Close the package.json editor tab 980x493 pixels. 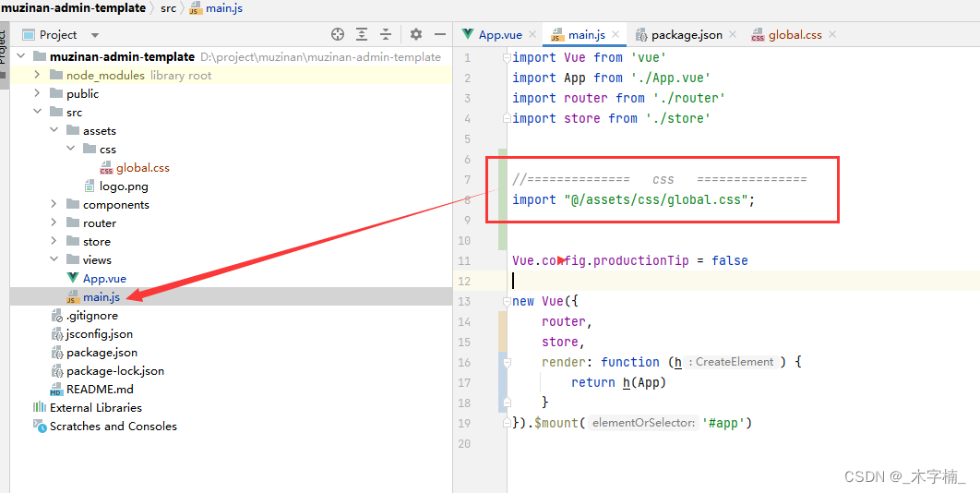tap(733, 35)
